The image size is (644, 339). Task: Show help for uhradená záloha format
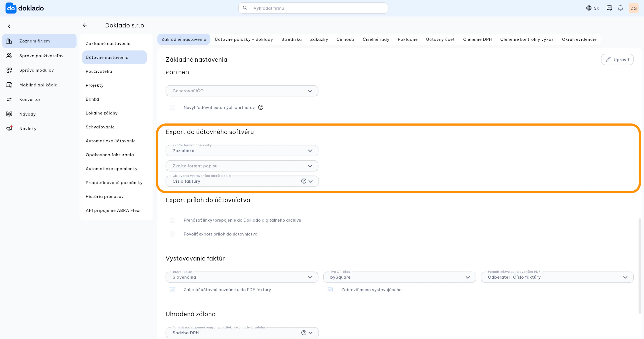pos(304,333)
